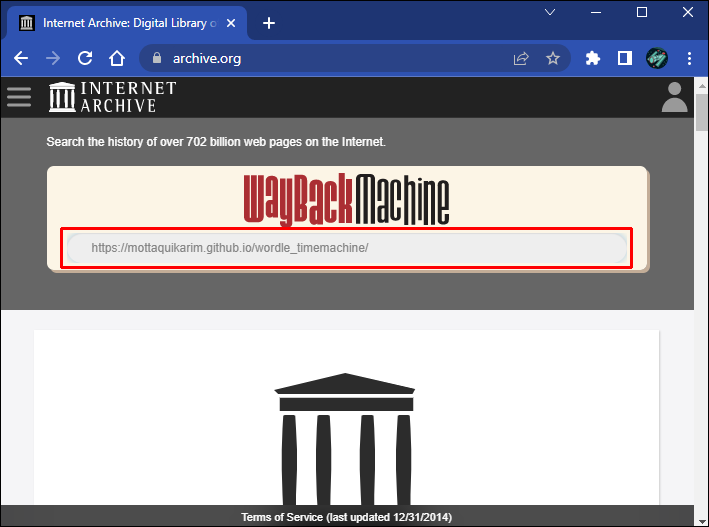The image size is (709, 527).
Task: Open the Extensions puzzle icon
Action: (592, 58)
